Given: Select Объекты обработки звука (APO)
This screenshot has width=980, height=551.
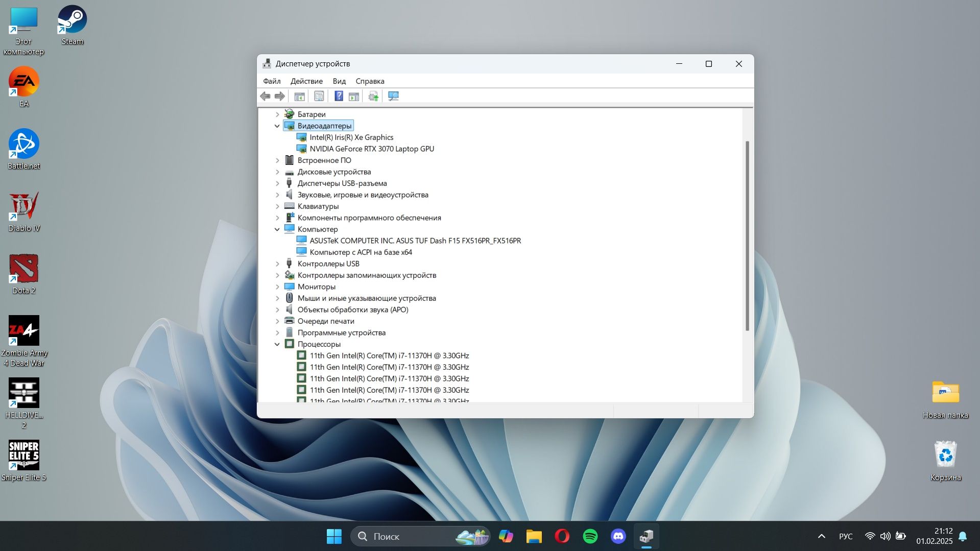Looking at the screenshot, I should (353, 310).
